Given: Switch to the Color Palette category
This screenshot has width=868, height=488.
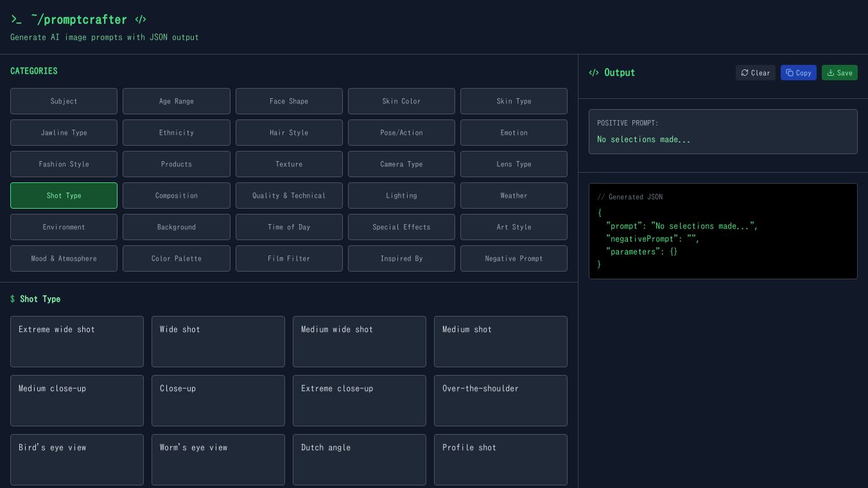Looking at the screenshot, I should (177, 258).
